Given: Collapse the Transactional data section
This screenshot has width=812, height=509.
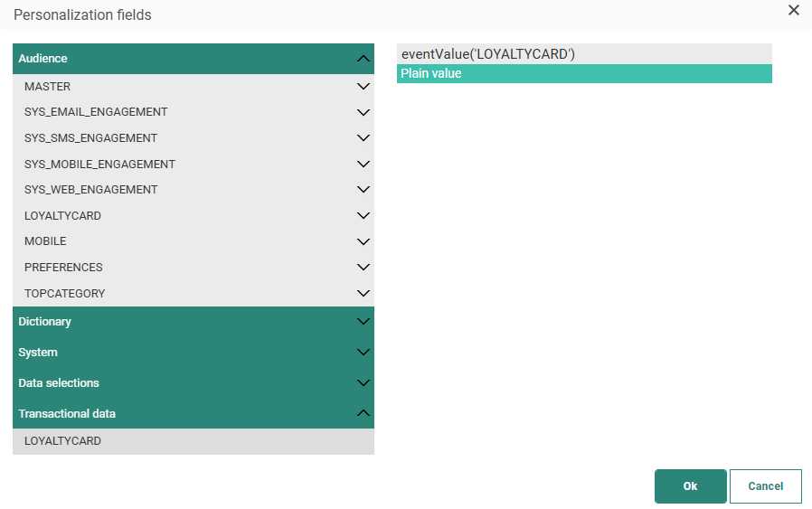Looking at the screenshot, I should point(364,414).
